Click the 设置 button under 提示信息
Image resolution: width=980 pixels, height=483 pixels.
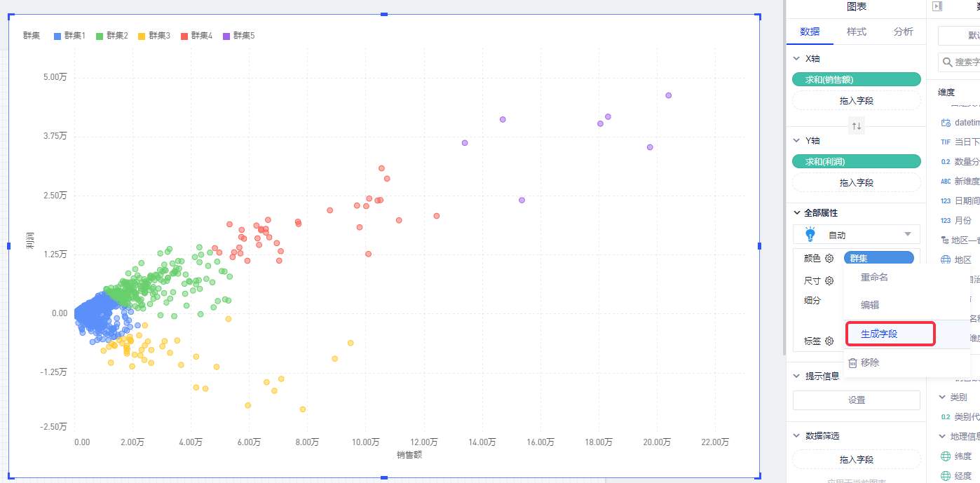pyautogui.click(x=856, y=400)
